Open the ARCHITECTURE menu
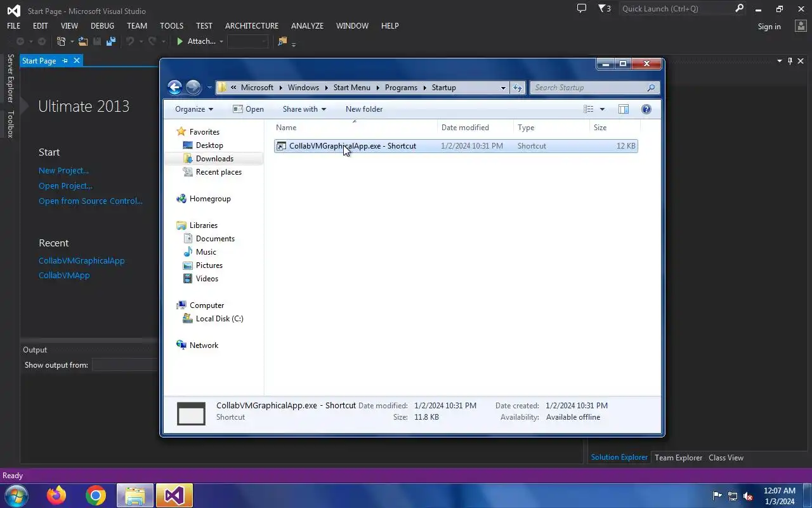The width and height of the screenshot is (812, 508). 252,26
